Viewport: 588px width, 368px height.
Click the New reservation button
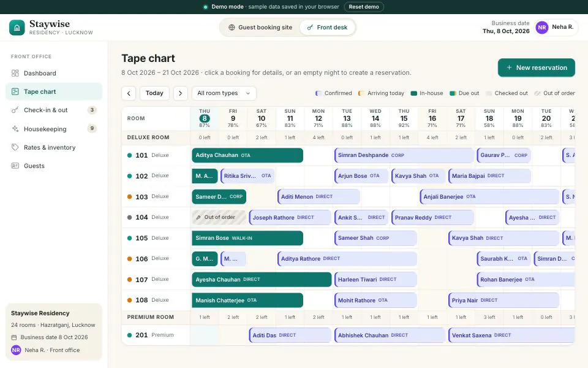click(x=537, y=67)
